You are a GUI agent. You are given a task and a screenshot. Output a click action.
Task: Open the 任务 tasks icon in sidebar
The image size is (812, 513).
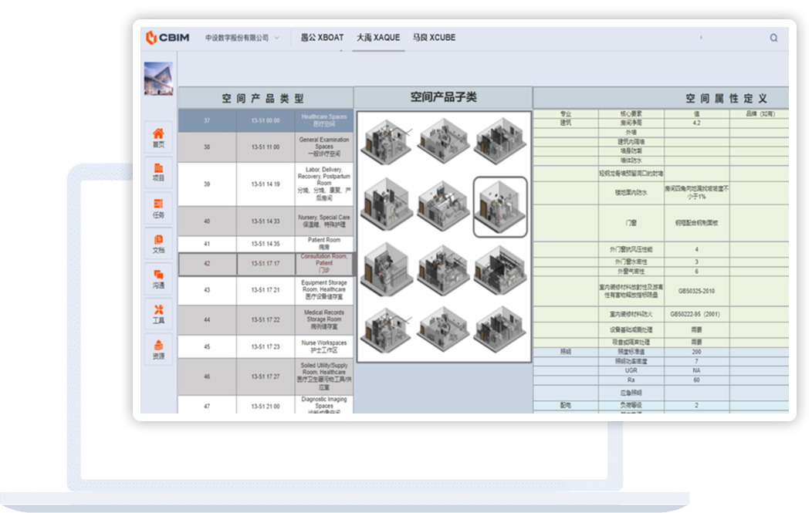tap(158, 208)
